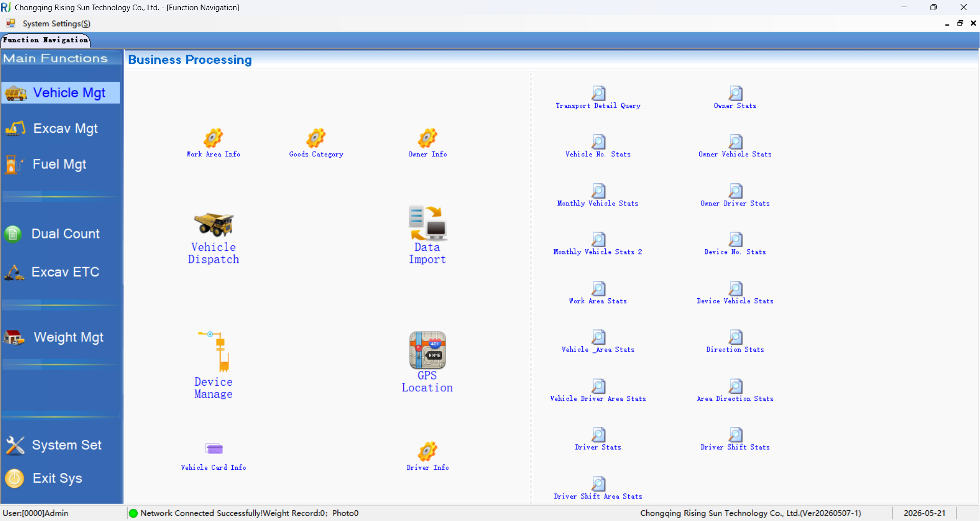Open Driver Stats report icon
980x521 pixels.
pyautogui.click(x=598, y=435)
